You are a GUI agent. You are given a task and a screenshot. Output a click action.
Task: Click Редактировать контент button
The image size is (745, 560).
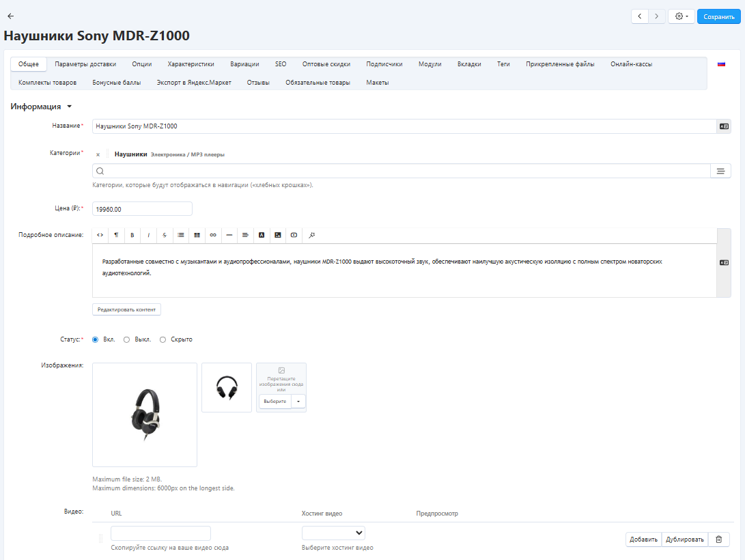pyautogui.click(x=126, y=309)
